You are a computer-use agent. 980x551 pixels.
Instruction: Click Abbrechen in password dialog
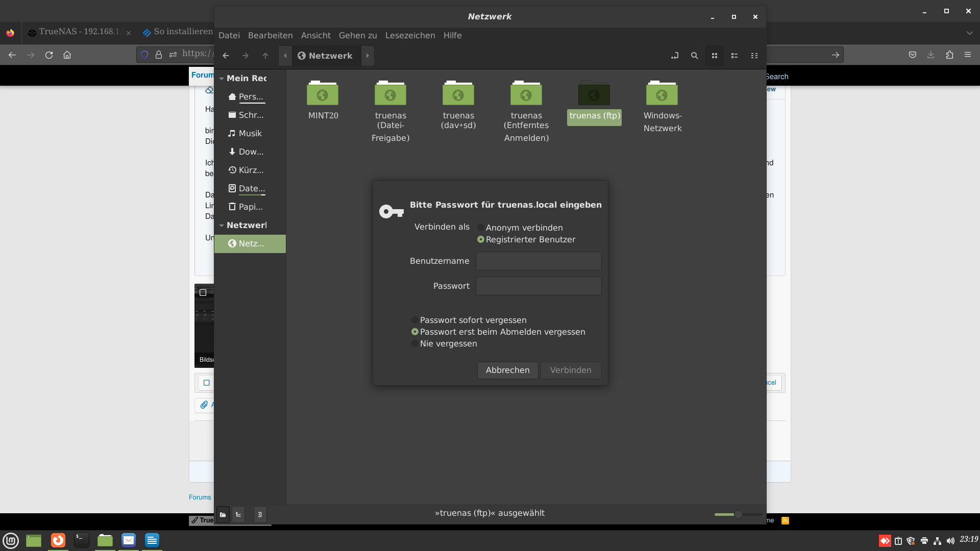click(508, 370)
